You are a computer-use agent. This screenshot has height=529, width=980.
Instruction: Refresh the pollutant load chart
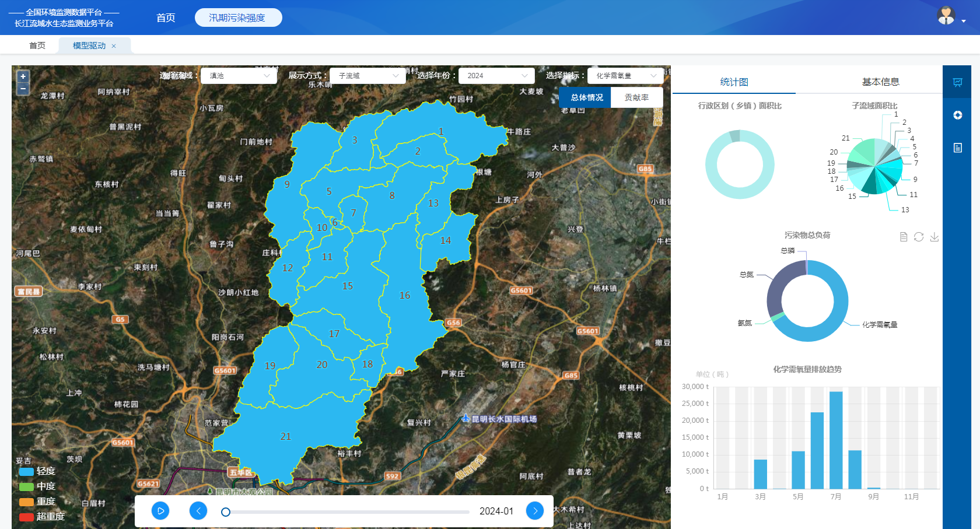(x=919, y=237)
